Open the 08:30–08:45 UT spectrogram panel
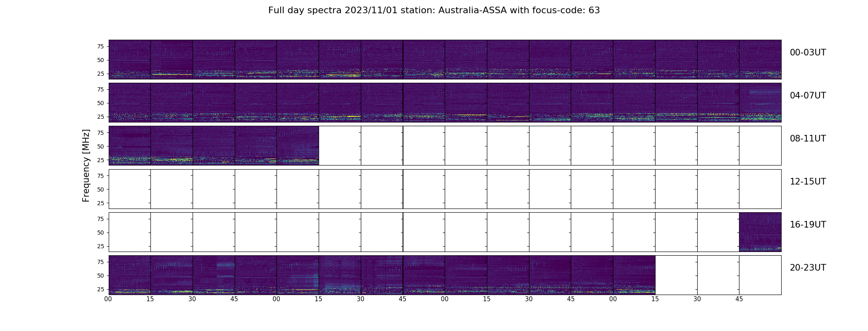Screen dimensions: 868x331 point(214,146)
